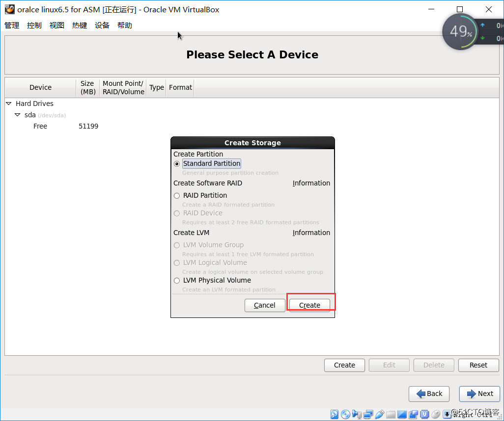
Task: Collapse the Hard Drives tree node
Action: click(x=9, y=104)
